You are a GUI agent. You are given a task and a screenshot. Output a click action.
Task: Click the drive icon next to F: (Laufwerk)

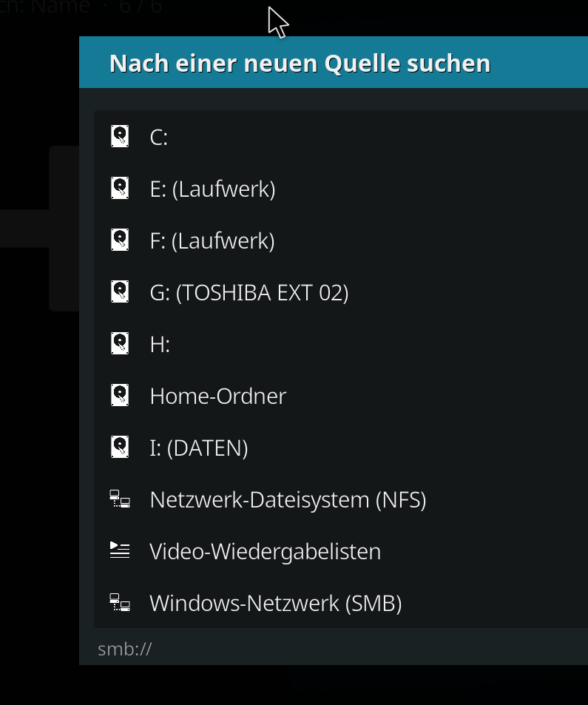[x=120, y=240]
